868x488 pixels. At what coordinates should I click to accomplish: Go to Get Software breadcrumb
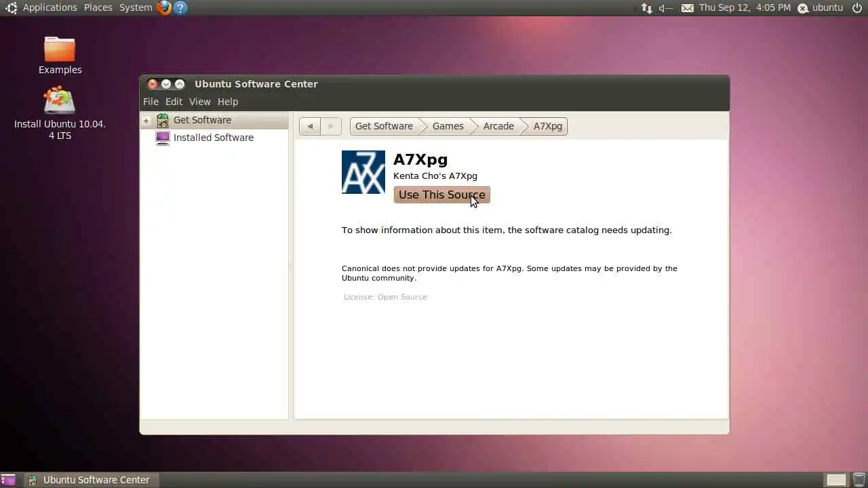tap(384, 126)
